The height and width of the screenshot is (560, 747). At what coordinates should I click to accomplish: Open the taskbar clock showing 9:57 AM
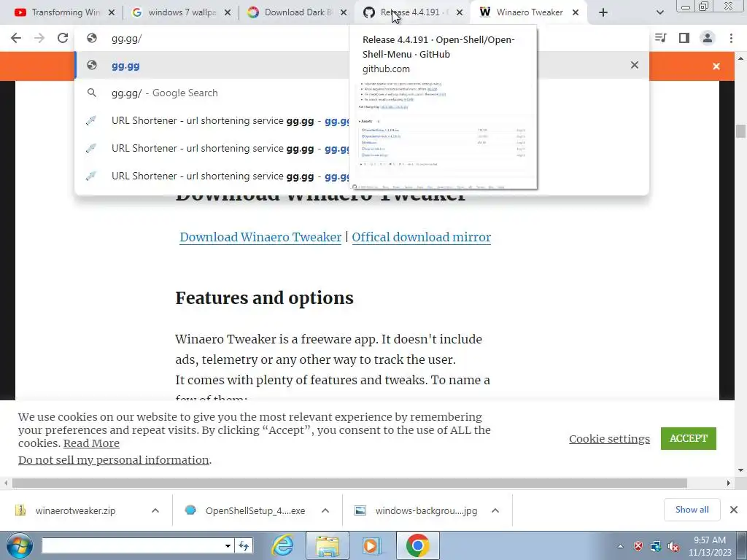(x=710, y=546)
